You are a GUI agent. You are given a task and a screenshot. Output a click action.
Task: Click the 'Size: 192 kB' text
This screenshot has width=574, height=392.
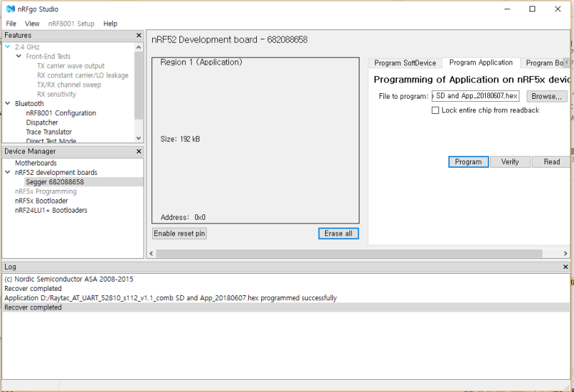(x=180, y=139)
